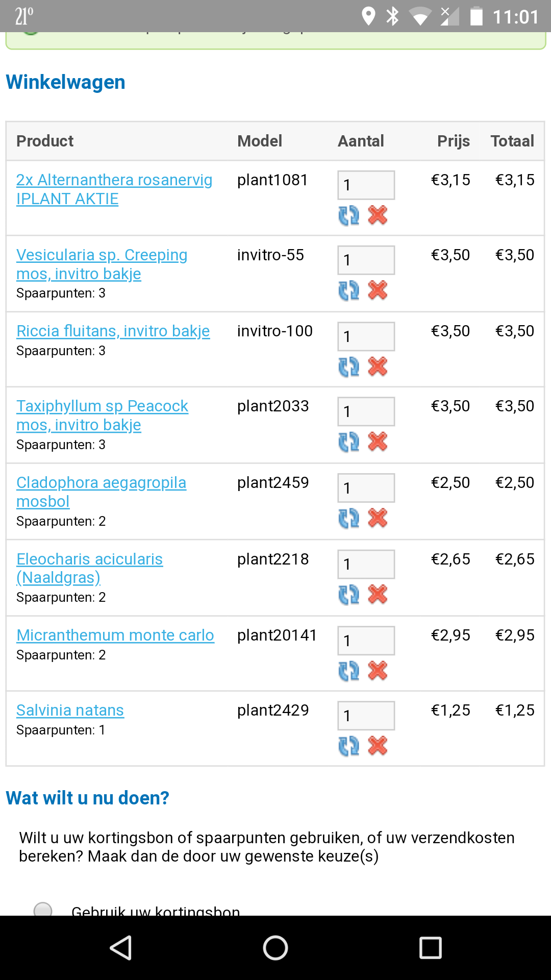Remove Taxiphyllum Peacock mos item
Viewport: 551px width, 980px height.
tap(378, 442)
